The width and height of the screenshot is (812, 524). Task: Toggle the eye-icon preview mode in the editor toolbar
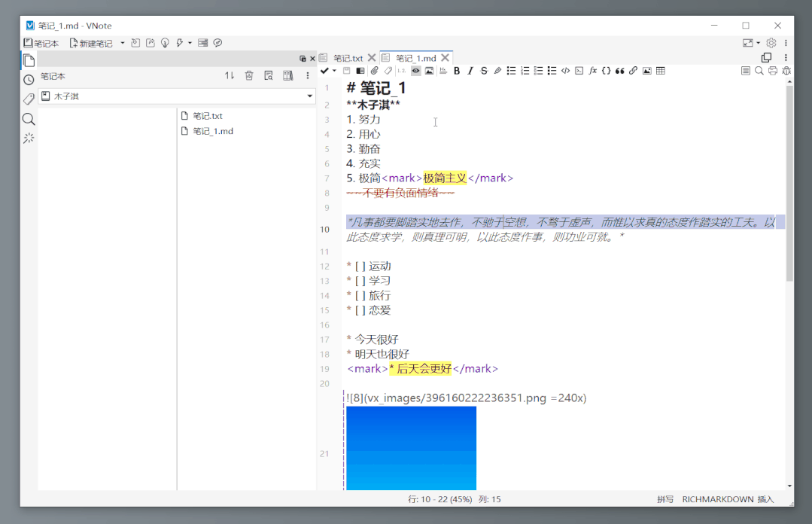coord(415,71)
